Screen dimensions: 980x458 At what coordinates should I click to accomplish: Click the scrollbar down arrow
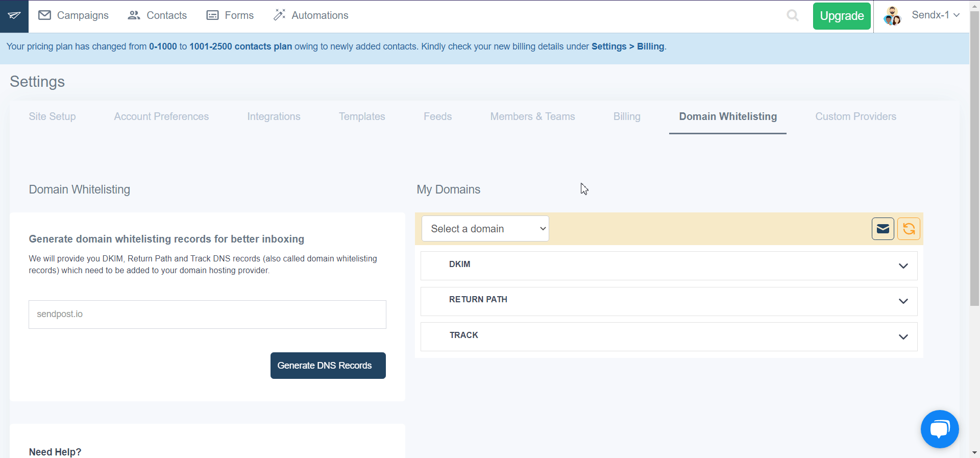tap(974, 452)
